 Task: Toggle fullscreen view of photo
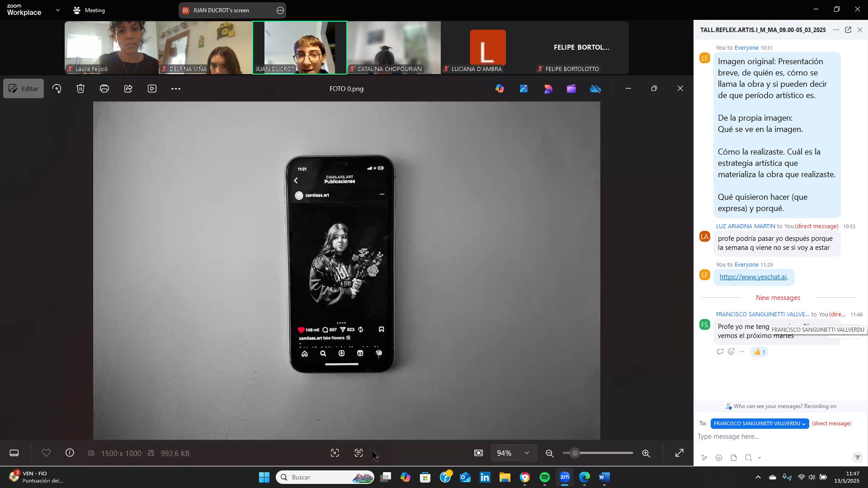coord(679,453)
